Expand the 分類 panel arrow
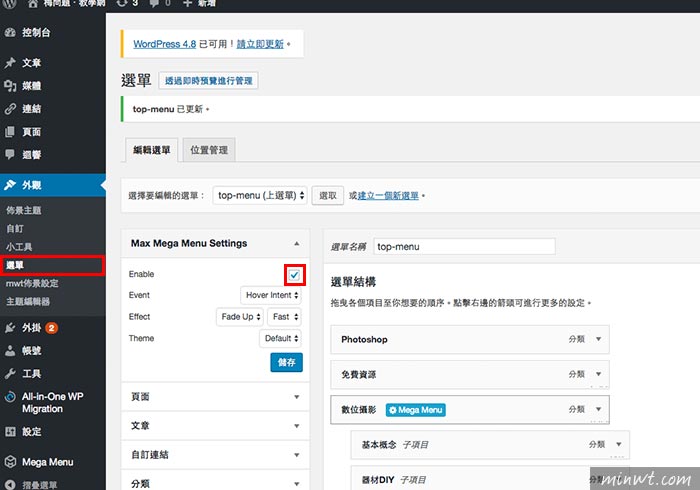This screenshot has width=700, height=490. (296, 483)
